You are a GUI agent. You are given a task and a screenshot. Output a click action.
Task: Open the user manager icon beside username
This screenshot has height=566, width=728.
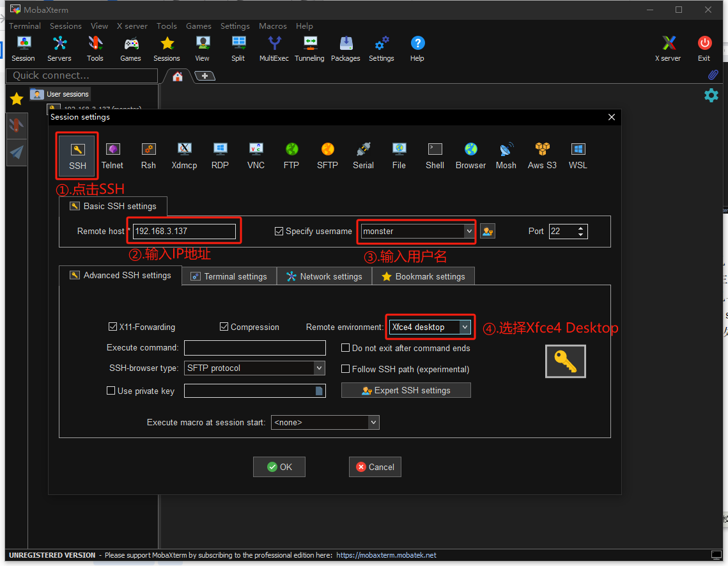click(488, 231)
